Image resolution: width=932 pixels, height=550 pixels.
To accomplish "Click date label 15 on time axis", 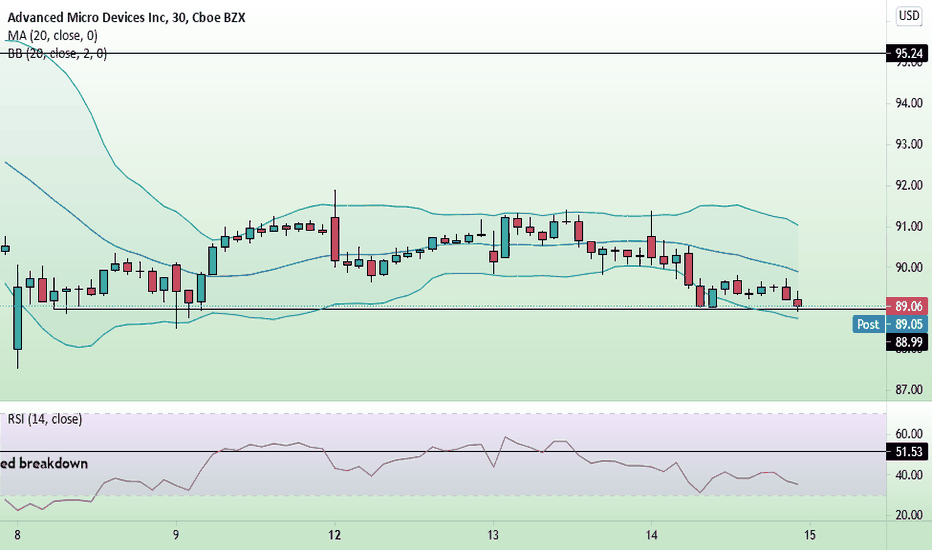I will [x=810, y=535].
